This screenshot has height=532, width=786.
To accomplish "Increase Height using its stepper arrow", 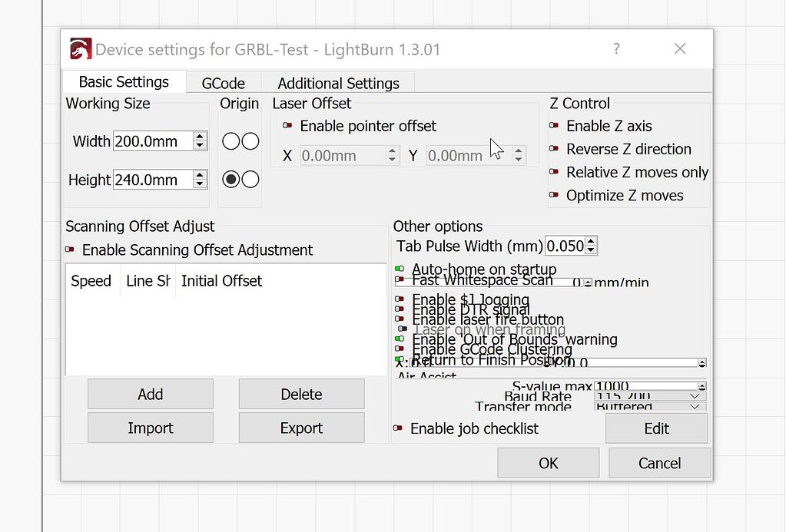I will 200,176.
